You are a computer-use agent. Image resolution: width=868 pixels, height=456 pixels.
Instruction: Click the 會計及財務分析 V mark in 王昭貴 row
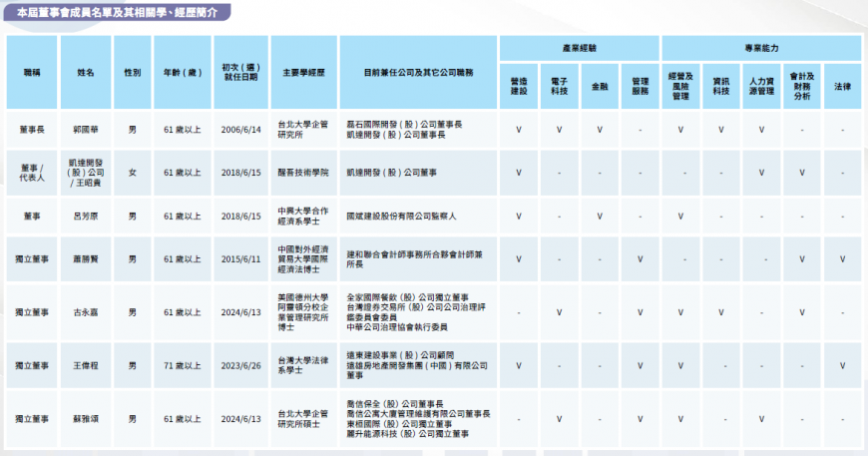click(801, 173)
